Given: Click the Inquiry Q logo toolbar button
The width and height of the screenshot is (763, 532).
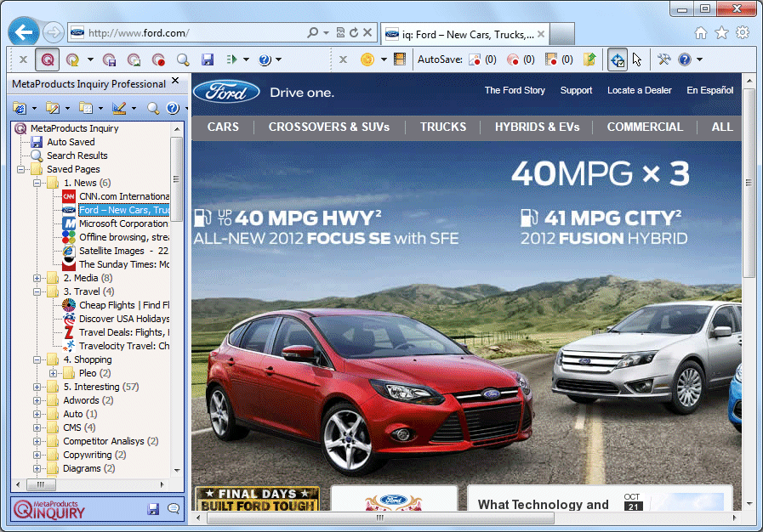Looking at the screenshot, I should click(x=47, y=59).
